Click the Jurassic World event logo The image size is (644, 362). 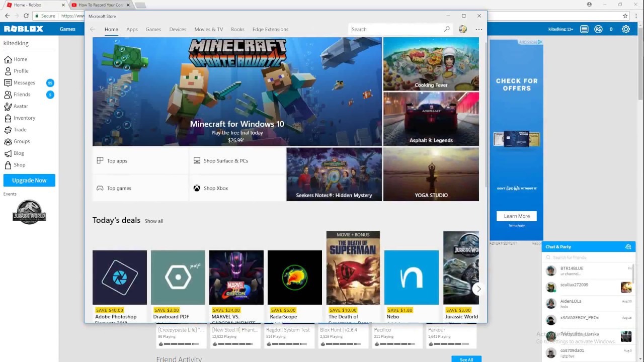coord(29,212)
